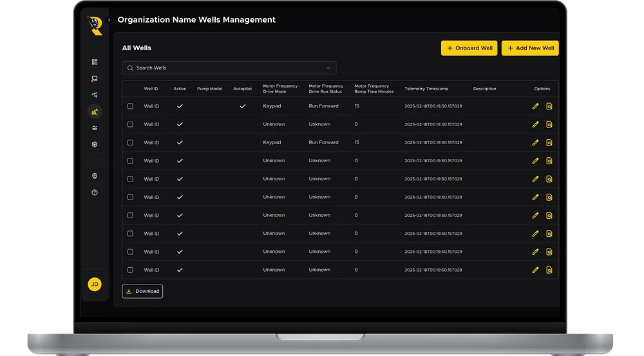Edit the Unknown row between the Keypad rows
This screenshot has height=356, width=644.
(x=535, y=124)
